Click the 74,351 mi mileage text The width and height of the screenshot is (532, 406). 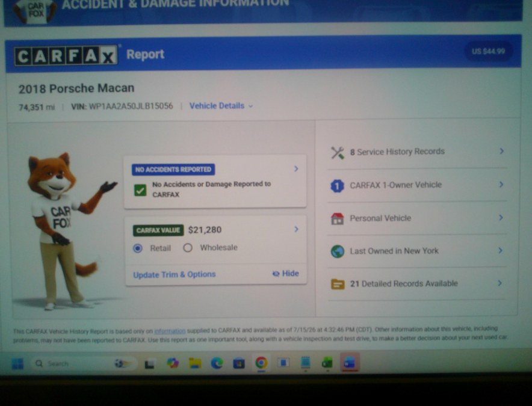(37, 108)
